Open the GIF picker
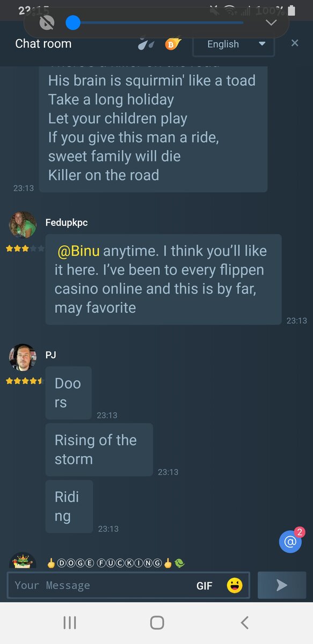Image resolution: width=313 pixels, height=644 pixels. (x=205, y=586)
